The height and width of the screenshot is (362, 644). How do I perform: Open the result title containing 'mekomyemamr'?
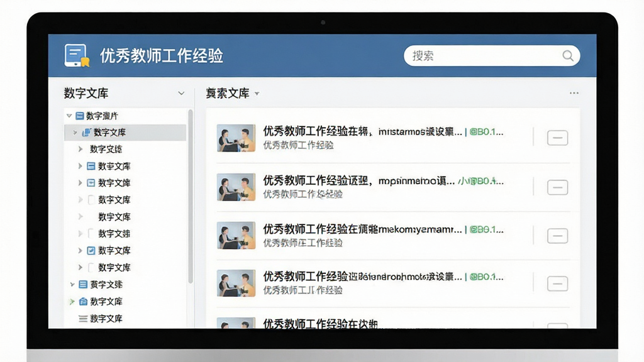362,229
